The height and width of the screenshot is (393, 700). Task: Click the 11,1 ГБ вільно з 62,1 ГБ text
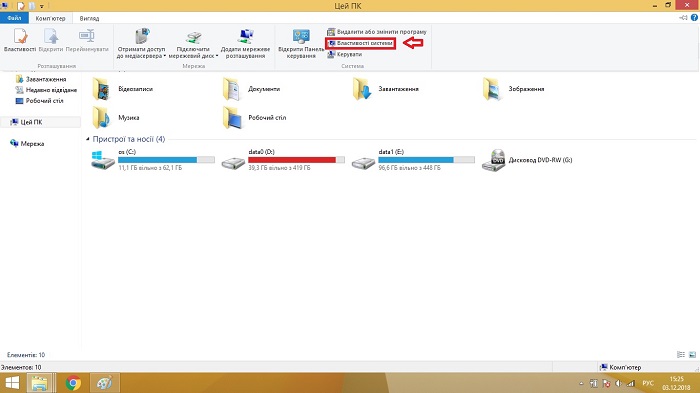click(150, 168)
